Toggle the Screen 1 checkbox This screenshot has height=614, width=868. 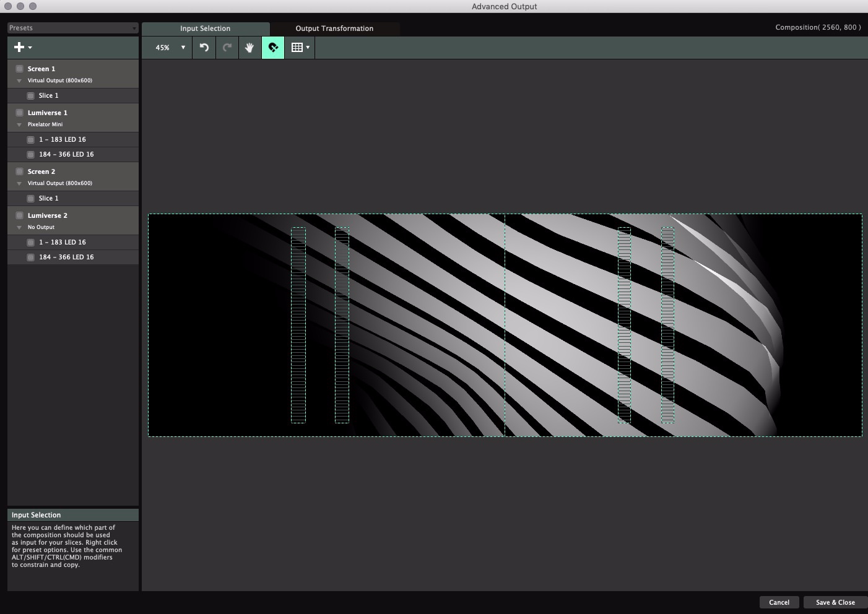pos(20,69)
